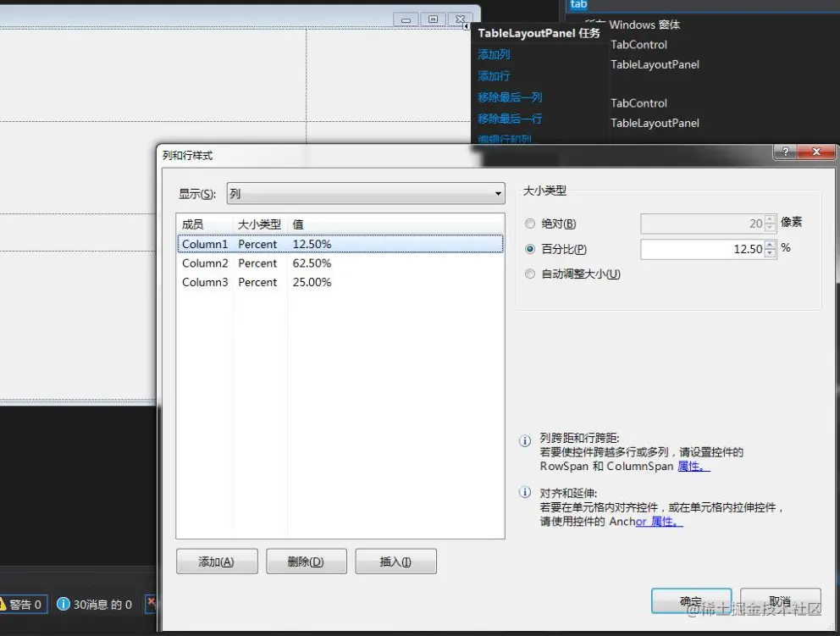Screen dimensions: 840x636
Task: Select second TableLayoutPanel in the toolbox list
Action: (655, 123)
